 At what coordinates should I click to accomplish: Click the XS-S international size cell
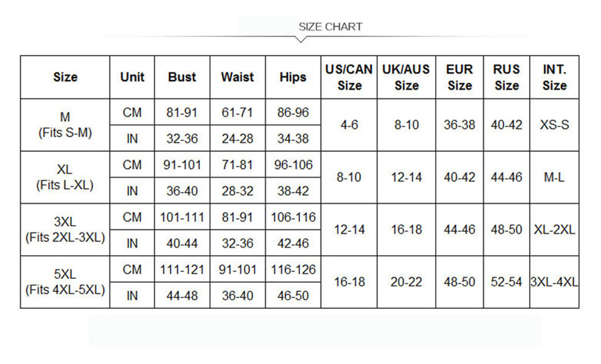(554, 125)
